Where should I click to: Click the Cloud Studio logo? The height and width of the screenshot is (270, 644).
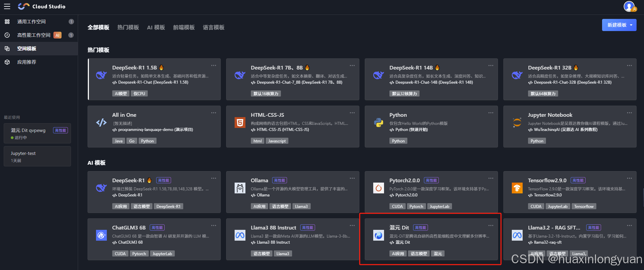pyautogui.click(x=42, y=6)
